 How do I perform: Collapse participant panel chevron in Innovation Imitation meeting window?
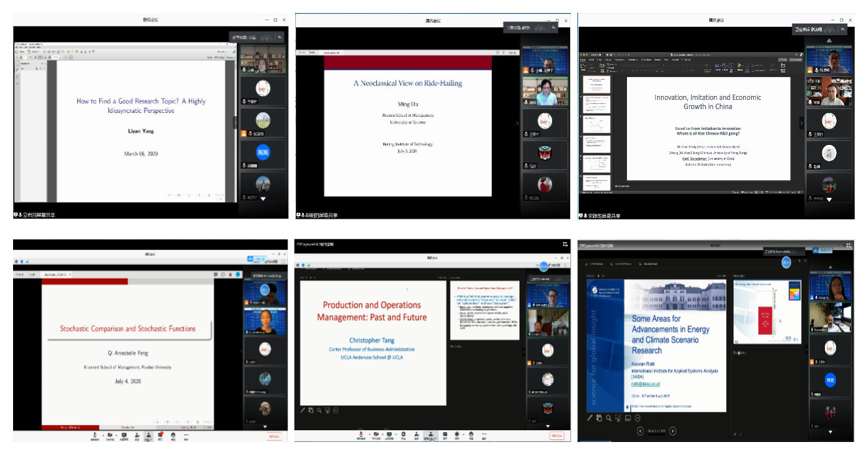coord(801,123)
